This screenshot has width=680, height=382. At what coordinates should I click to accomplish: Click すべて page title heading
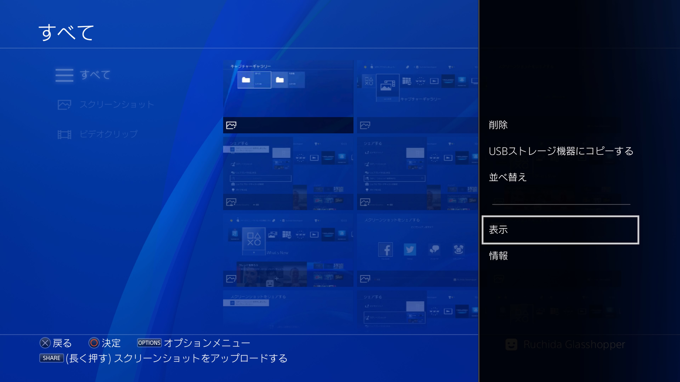click(x=66, y=33)
